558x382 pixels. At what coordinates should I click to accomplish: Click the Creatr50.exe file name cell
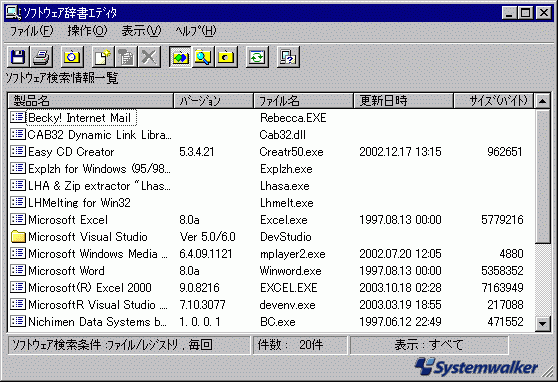pyautogui.click(x=291, y=152)
